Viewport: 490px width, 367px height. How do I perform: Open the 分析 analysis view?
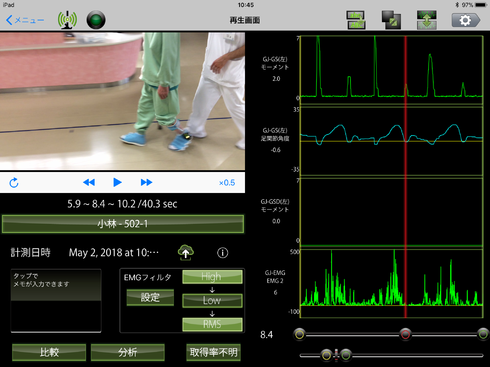128,352
